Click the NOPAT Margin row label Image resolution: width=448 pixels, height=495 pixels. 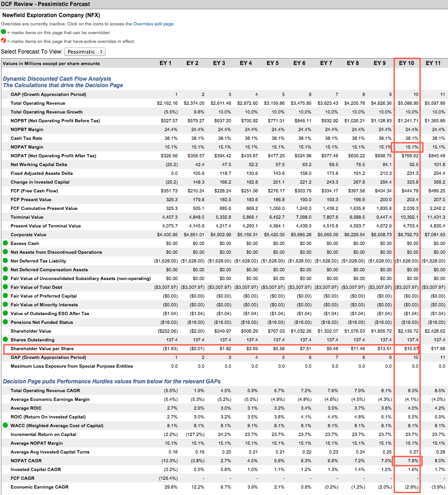(27, 147)
